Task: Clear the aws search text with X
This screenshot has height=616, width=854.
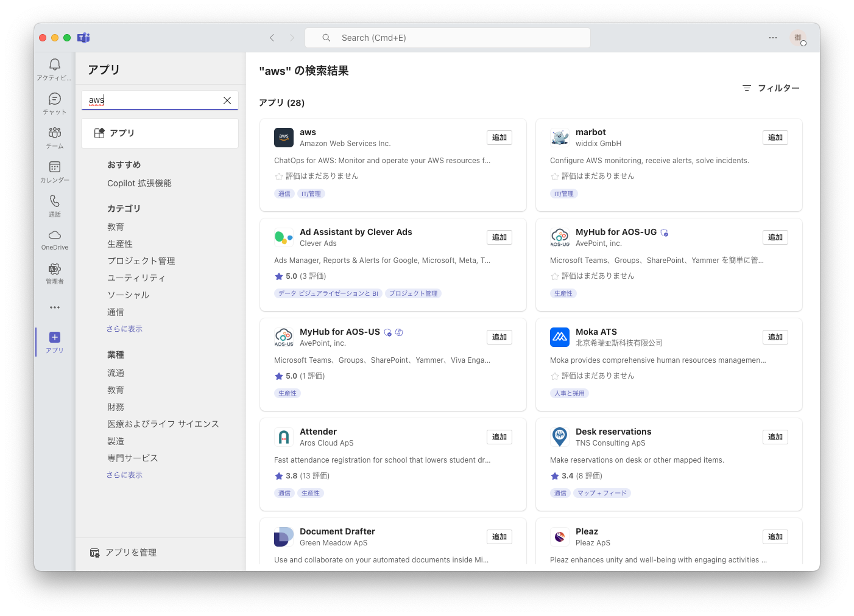Action: coord(227,100)
